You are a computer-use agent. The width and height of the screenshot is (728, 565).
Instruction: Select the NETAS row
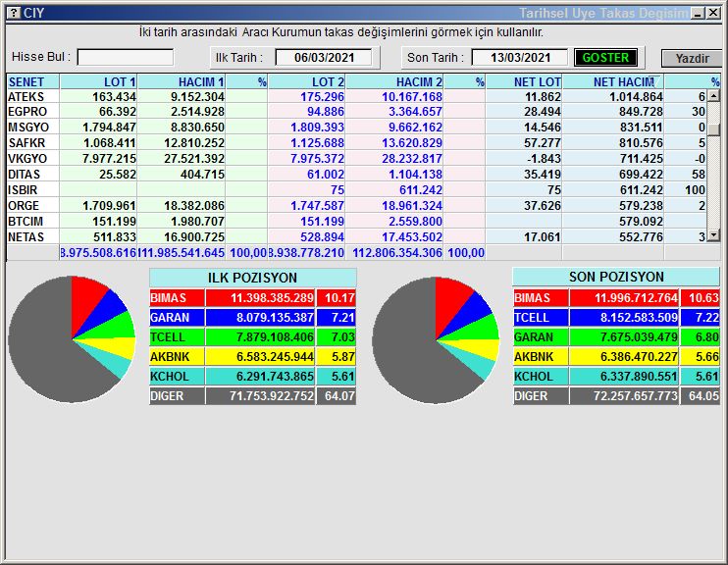click(x=356, y=237)
